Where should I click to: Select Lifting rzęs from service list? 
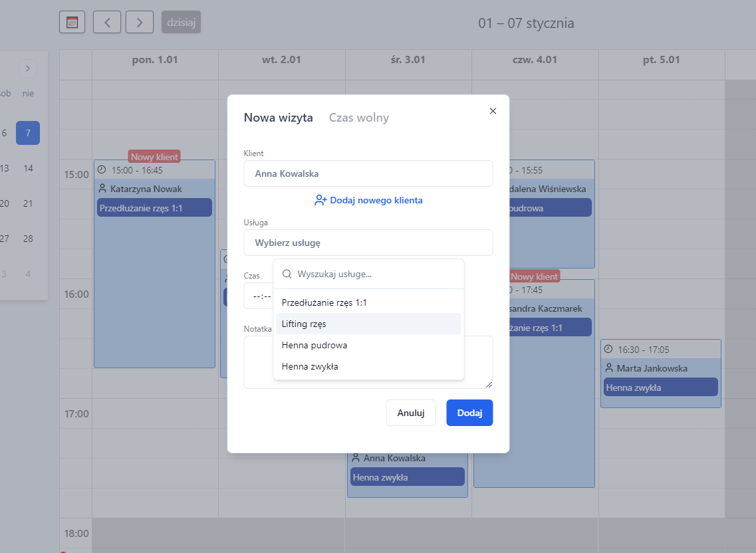click(369, 324)
